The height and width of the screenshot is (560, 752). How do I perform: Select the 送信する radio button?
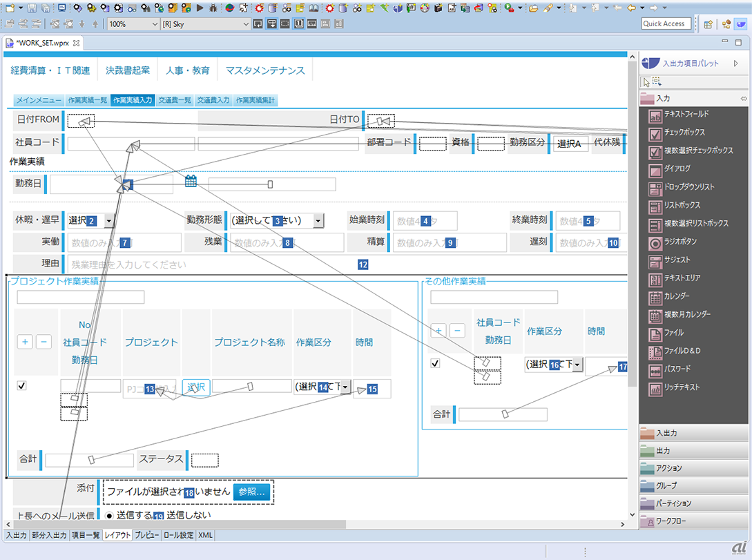coord(109,515)
